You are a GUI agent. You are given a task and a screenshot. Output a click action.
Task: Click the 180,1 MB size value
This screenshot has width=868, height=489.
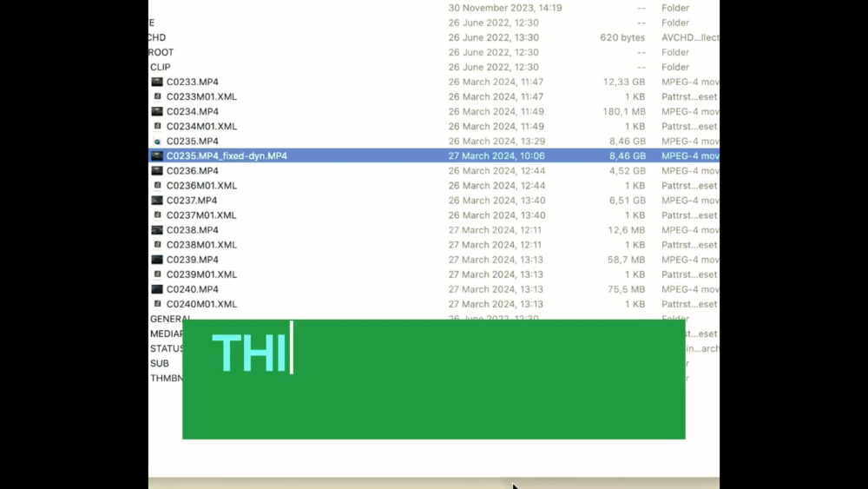click(x=624, y=111)
